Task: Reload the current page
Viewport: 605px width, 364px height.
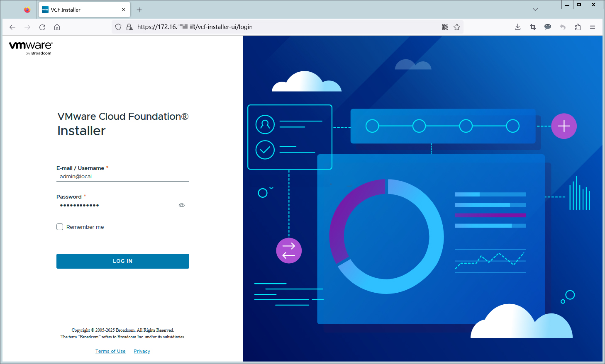Action: point(42,27)
